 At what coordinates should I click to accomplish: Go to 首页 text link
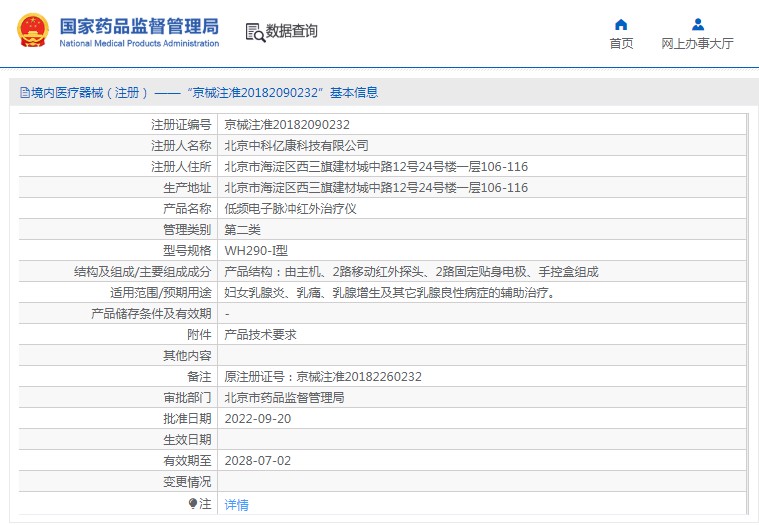(x=621, y=44)
